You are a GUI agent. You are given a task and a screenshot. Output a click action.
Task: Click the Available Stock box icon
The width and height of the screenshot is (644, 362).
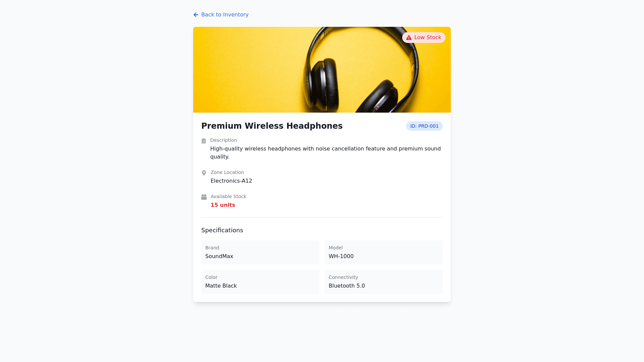coord(204,197)
